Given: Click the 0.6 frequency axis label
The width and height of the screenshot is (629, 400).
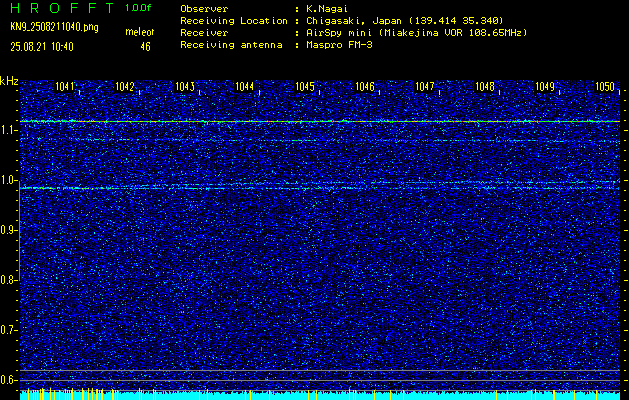Looking at the screenshot, I should tap(7, 380).
